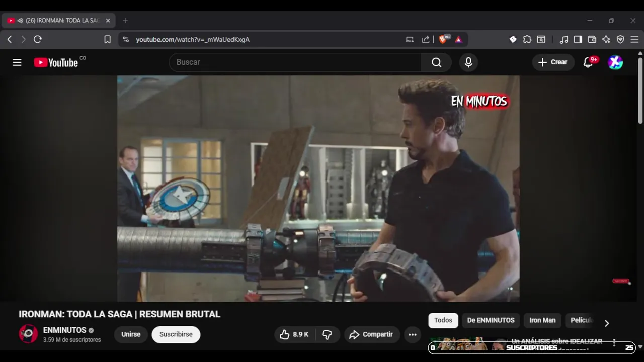Share this page from address bar
Screen dimensions: 644x362
pos(426,39)
